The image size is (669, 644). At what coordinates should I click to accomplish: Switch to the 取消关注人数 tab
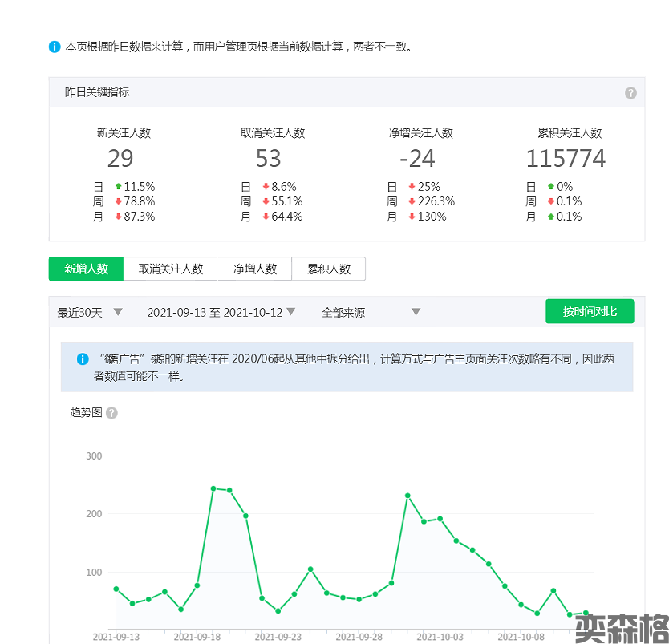(170, 269)
